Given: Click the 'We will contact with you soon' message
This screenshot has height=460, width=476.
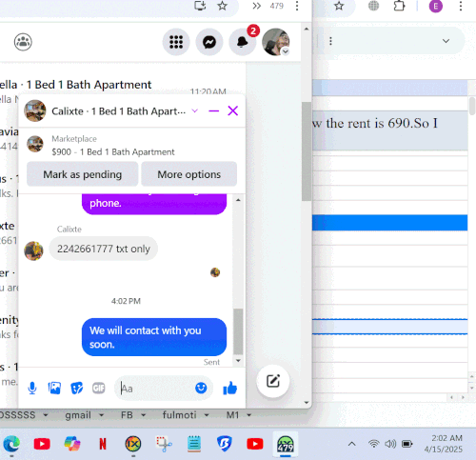Looking at the screenshot, I should pyautogui.click(x=154, y=337).
